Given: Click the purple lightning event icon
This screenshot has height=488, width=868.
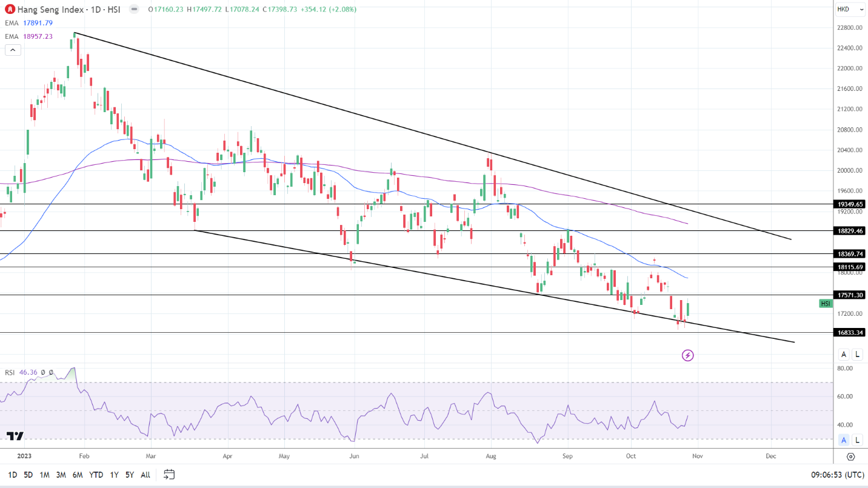Looking at the screenshot, I should 687,355.
